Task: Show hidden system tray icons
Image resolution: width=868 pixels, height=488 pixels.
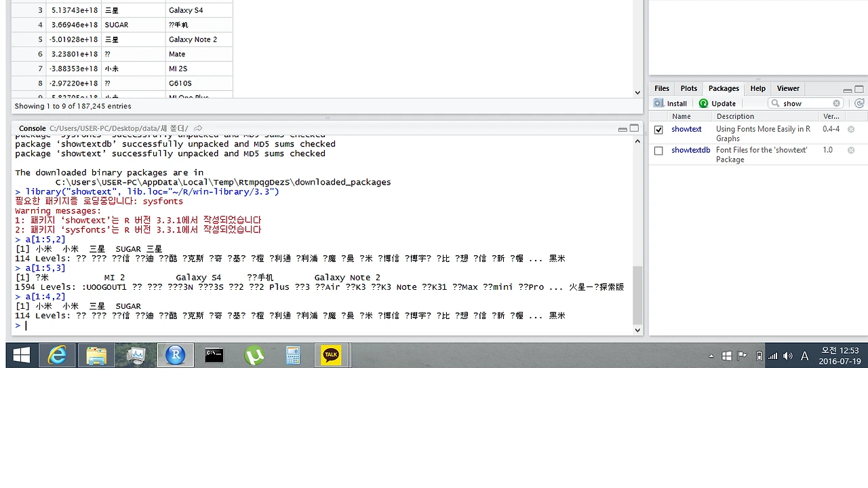Action: pos(711,356)
